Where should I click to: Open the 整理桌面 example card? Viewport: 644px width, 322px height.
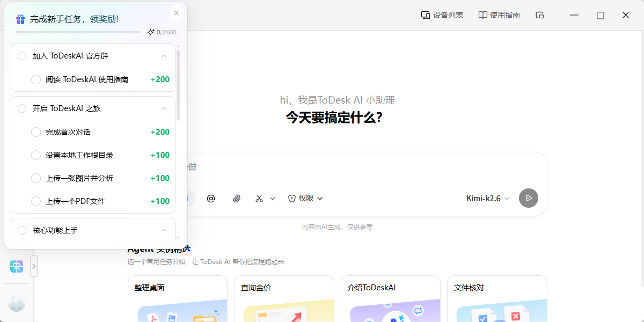[178, 299]
